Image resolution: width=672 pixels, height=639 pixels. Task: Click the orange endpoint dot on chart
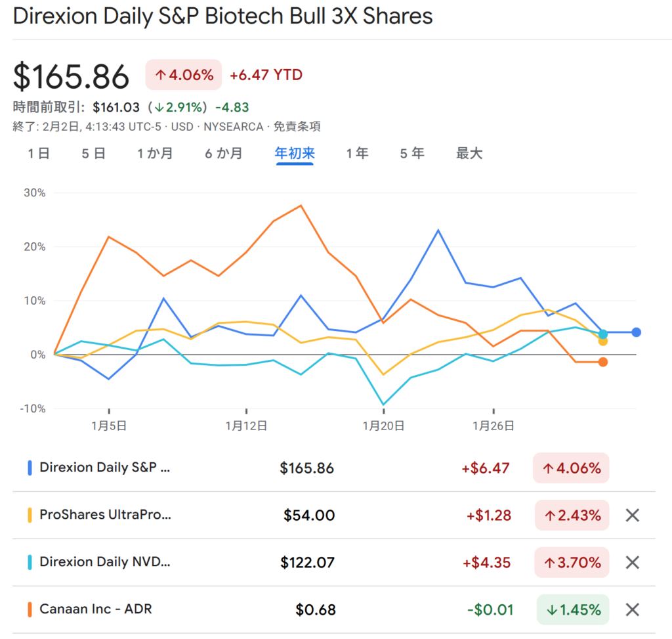pos(603,362)
